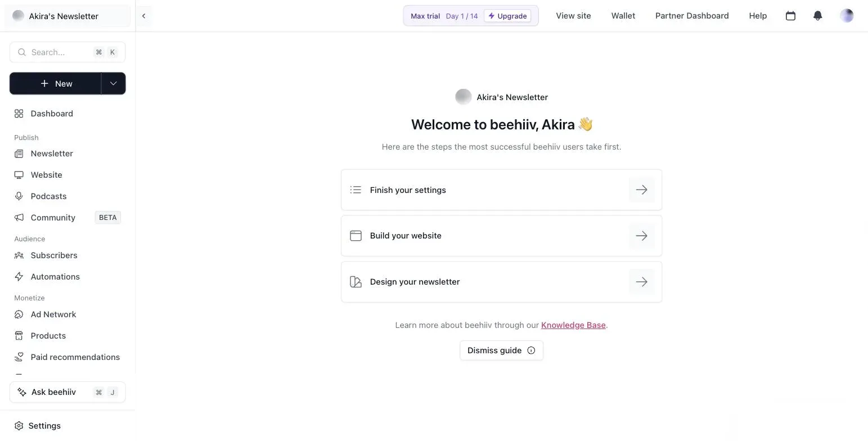The height and width of the screenshot is (441, 868).
Task: Open Akira's Newsletter publication switcher
Action: point(68,16)
